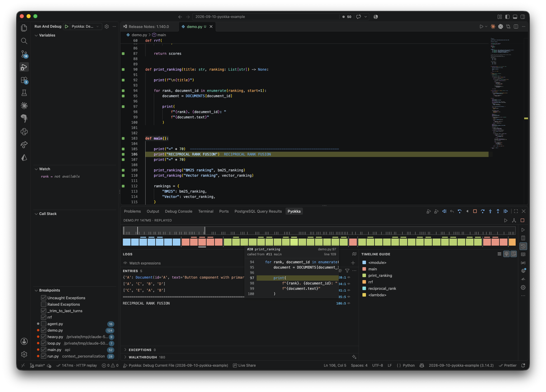Switch to the Problems panel tab
This screenshot has width=546, height=392.
132,211
